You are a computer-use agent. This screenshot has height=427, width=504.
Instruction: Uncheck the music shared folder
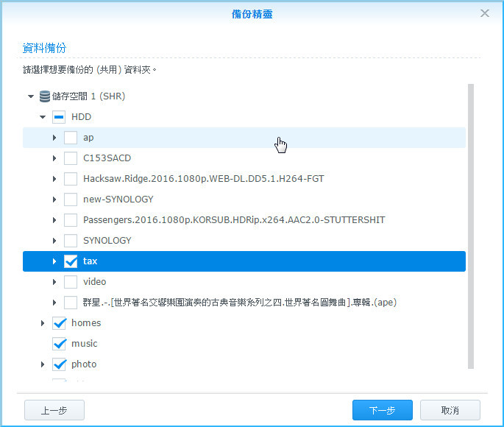(59, 344)
